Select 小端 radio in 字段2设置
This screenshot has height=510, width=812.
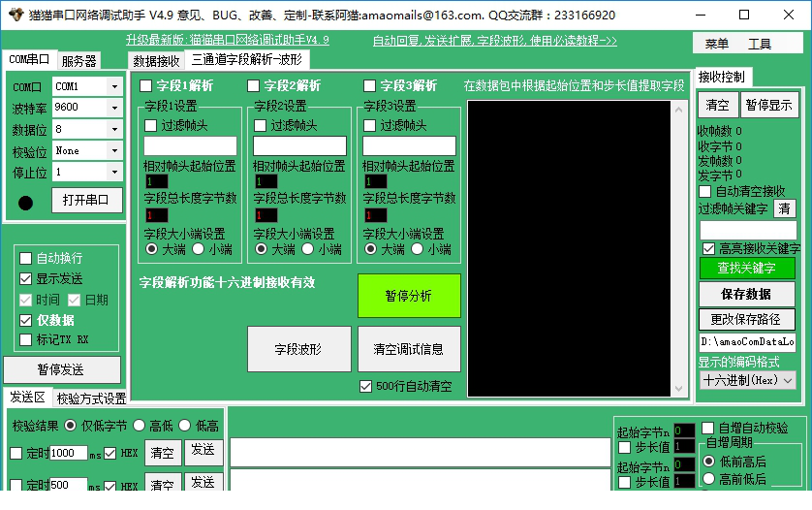click(x=307, y=249)
